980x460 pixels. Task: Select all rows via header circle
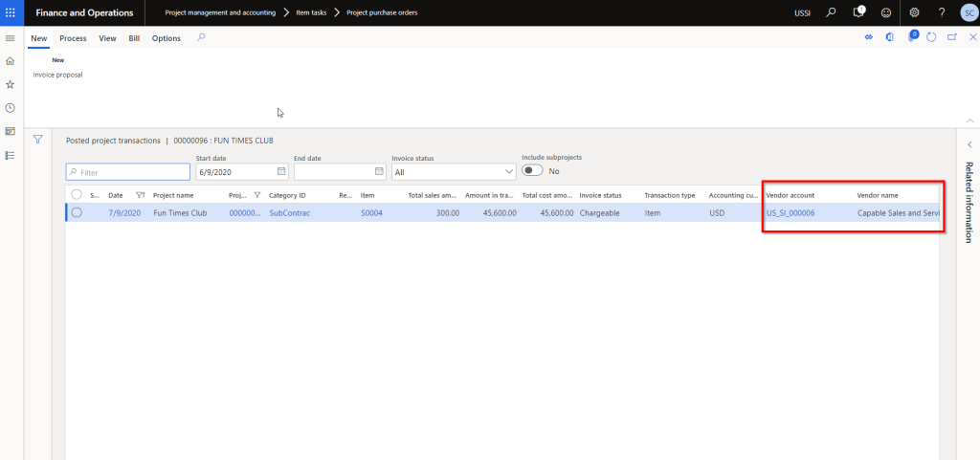77,195
